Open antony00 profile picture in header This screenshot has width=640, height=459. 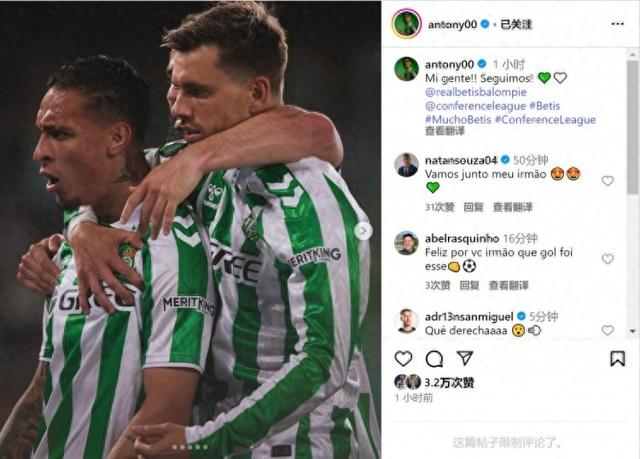[x=407, y=24]
